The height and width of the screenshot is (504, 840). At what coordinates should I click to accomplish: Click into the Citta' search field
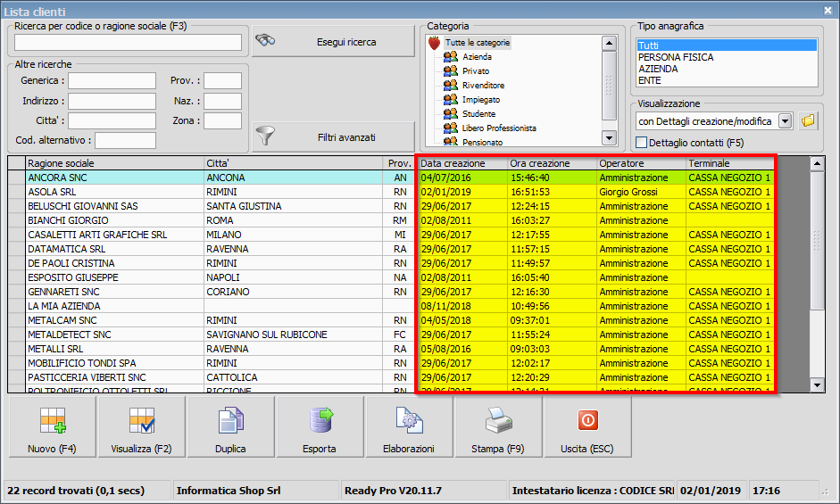(x=112, y=120)
